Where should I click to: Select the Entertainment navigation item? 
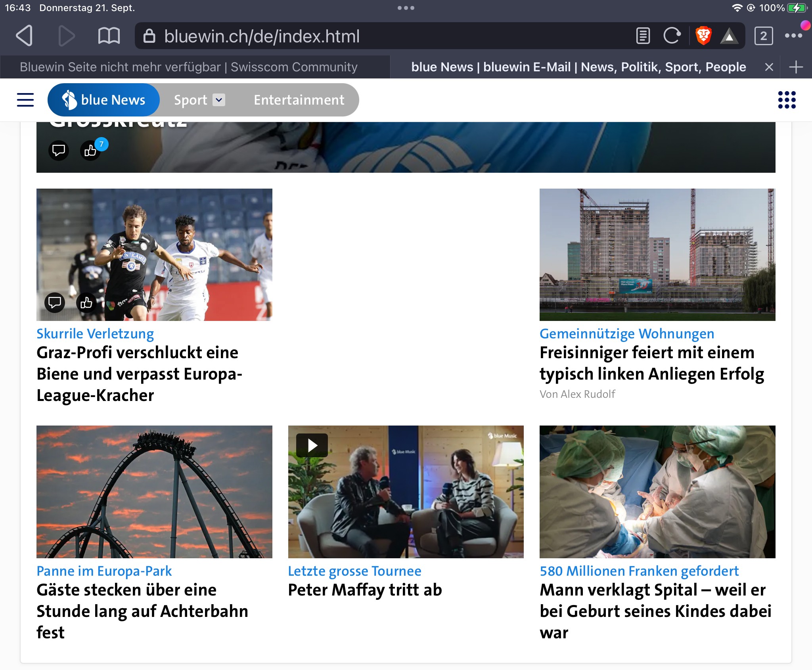tap(299, 100)
